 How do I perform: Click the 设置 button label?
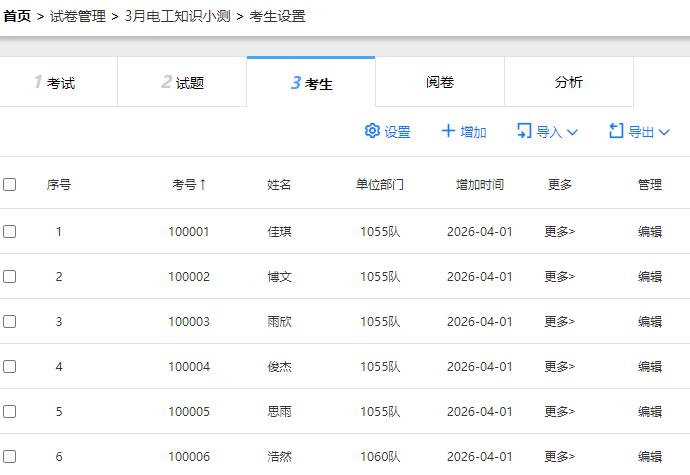[x=397, y=132]
